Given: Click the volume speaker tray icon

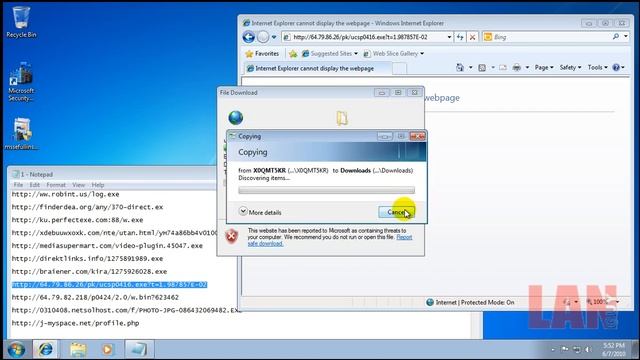Looking at the screenshot, I should pos(588,349).
